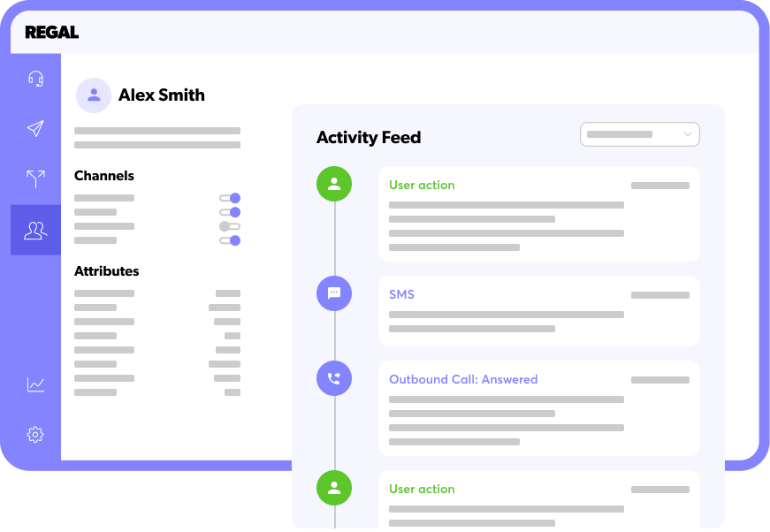Open the Activity Feed filter dropdown
The height and width of the screenshot is (532, 770).
click(640, 134)
